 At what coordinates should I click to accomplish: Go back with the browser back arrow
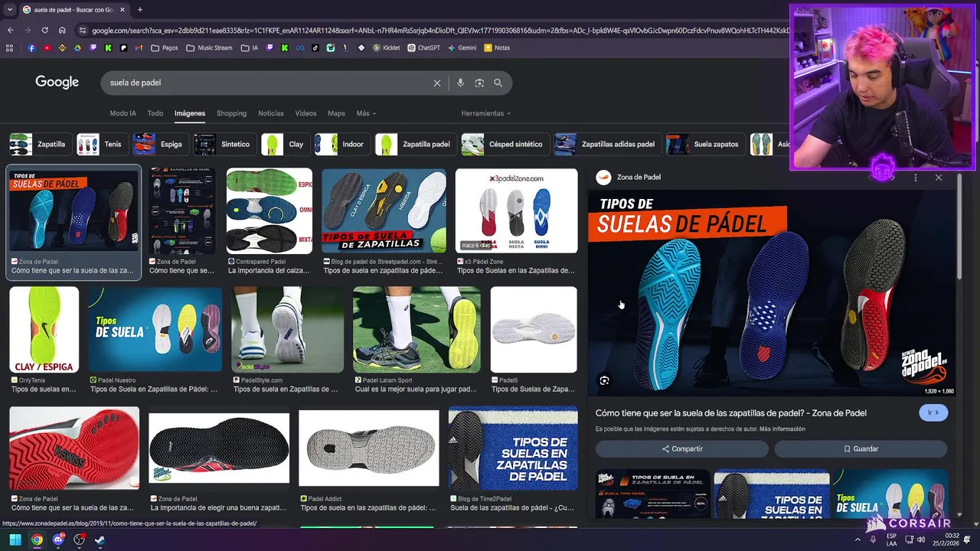point(10,30)
